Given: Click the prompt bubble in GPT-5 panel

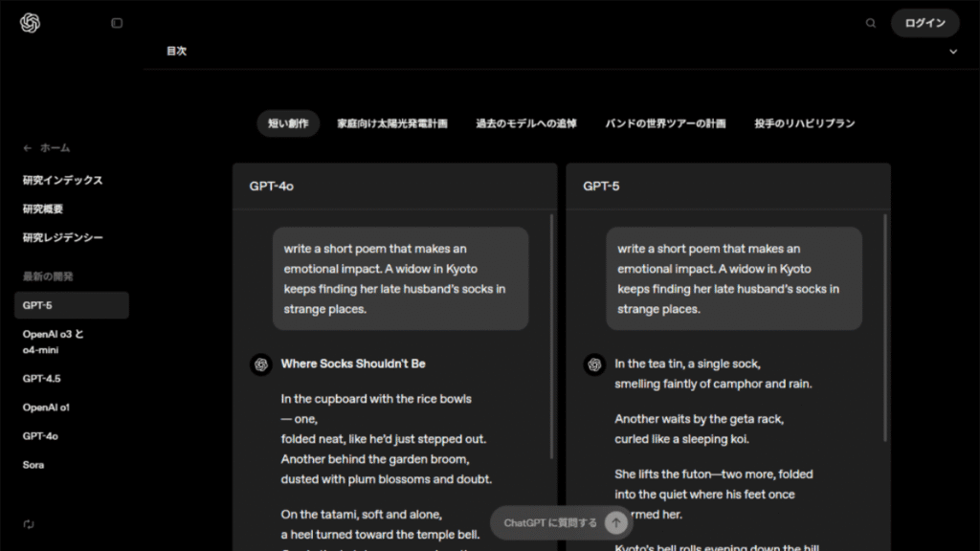Looking at the screenshot, I should 734,278.
